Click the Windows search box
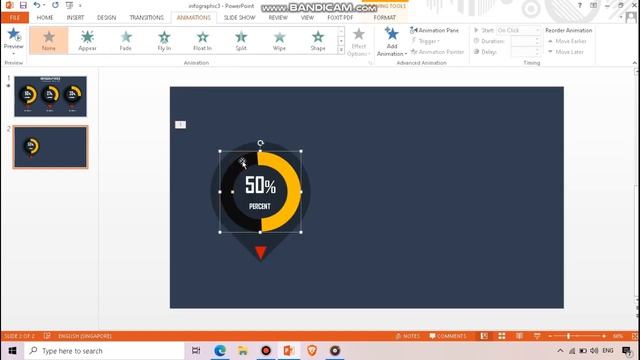The width and height of the screenshot is (640, 360). [x=105, y=351]
